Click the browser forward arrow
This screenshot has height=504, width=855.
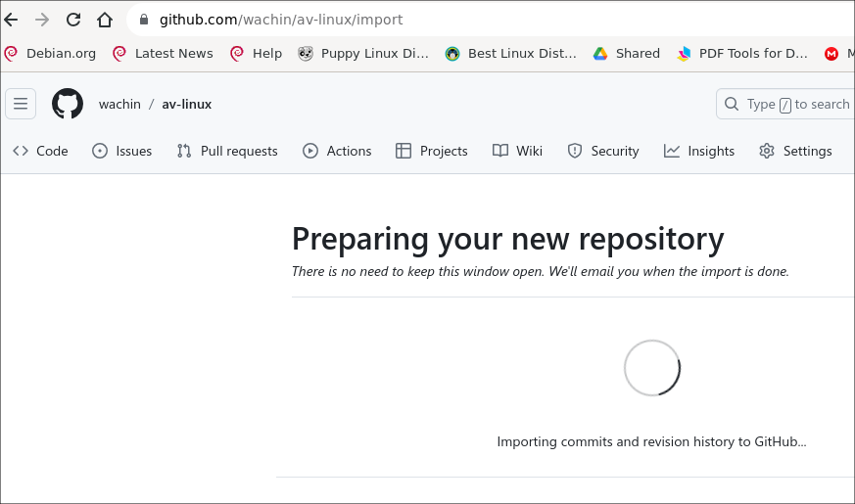[42, 21]
